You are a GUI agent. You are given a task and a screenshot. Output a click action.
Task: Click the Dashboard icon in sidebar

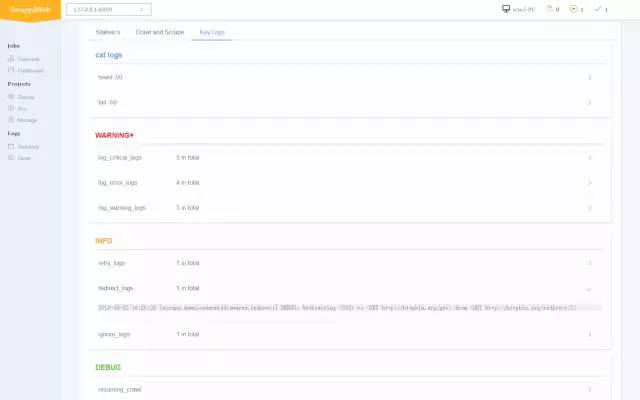(x=11, y=70)
